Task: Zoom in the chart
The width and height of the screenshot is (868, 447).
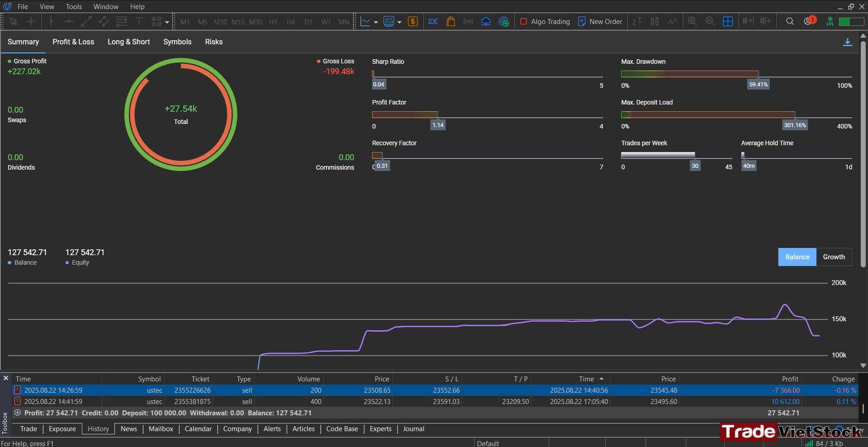Action: [x=692, y=21]
